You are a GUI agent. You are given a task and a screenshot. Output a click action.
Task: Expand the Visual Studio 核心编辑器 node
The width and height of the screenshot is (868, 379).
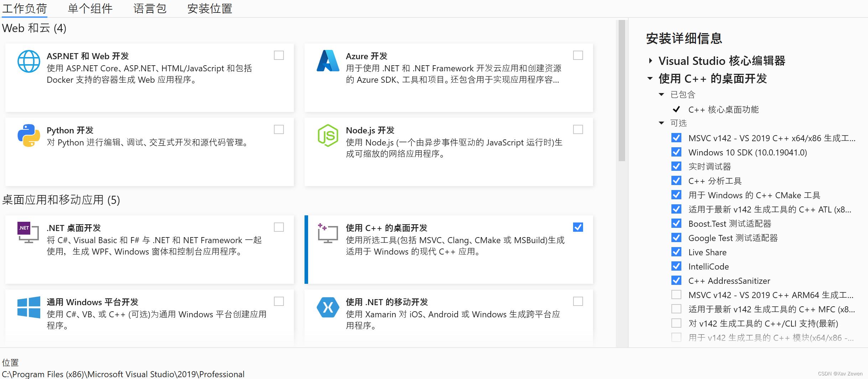click(650, 61)
